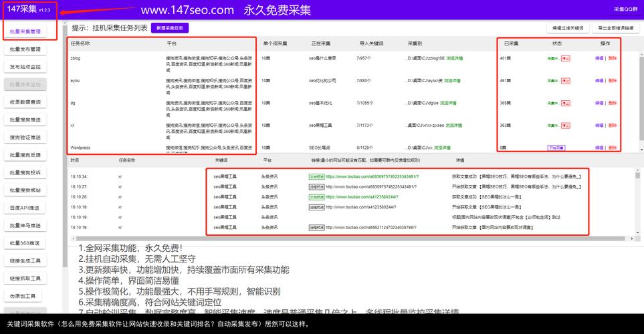Click 远程预览 tag on the 16:10:27 log row
Image resolution: width=644 pixels, height=334 pixels.
pyautogui.click(x=317, y=187)
